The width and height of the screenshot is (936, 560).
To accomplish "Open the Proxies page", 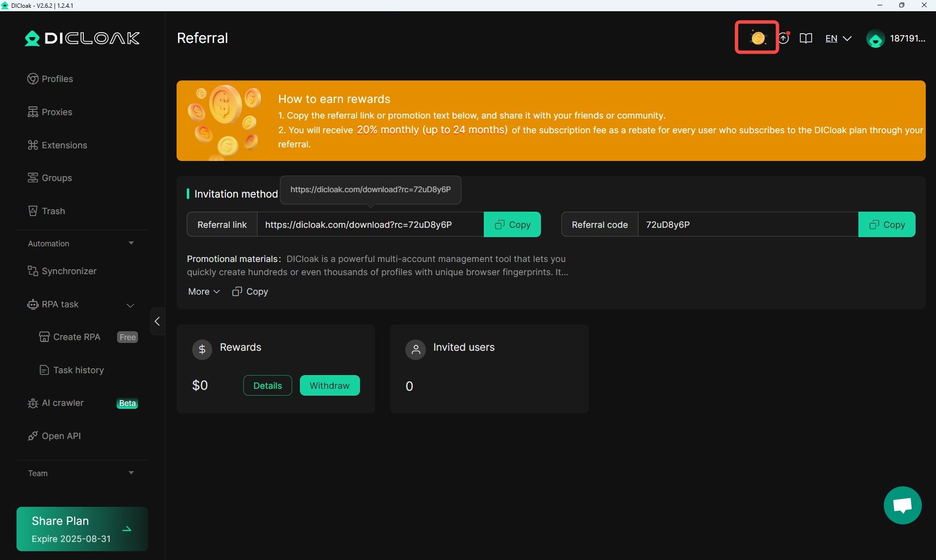I will 57,112.
